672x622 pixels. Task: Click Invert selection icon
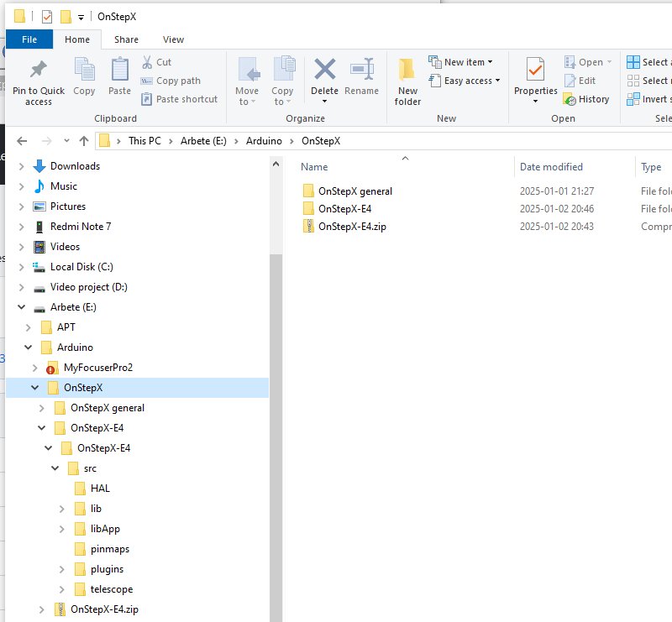pyautogui.click(x=633, y=99)
